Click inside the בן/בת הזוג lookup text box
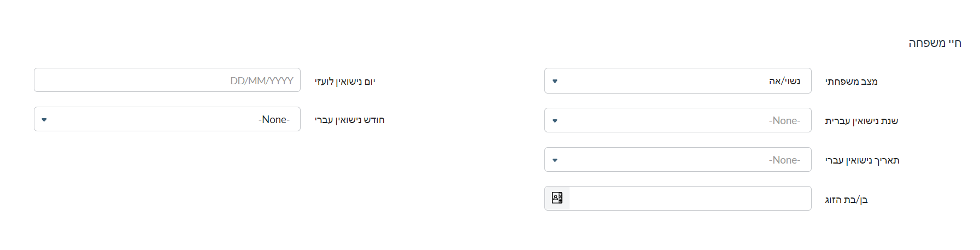This screenshot has height=250, width=980. [690, 198]
